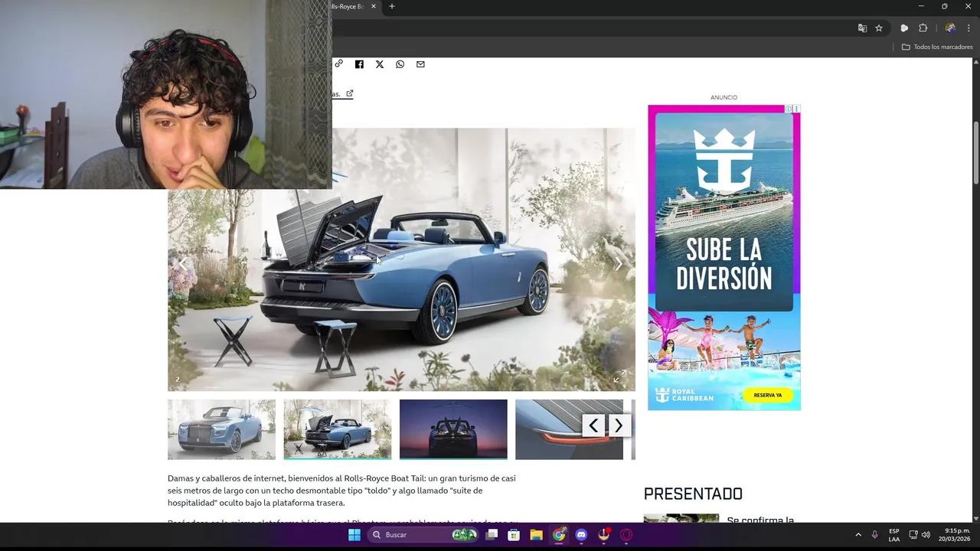Viewport: 980px width, 551px height.
Task: Open the Chrome extensions puzzle icon
Action: click(x=923, y=28)
